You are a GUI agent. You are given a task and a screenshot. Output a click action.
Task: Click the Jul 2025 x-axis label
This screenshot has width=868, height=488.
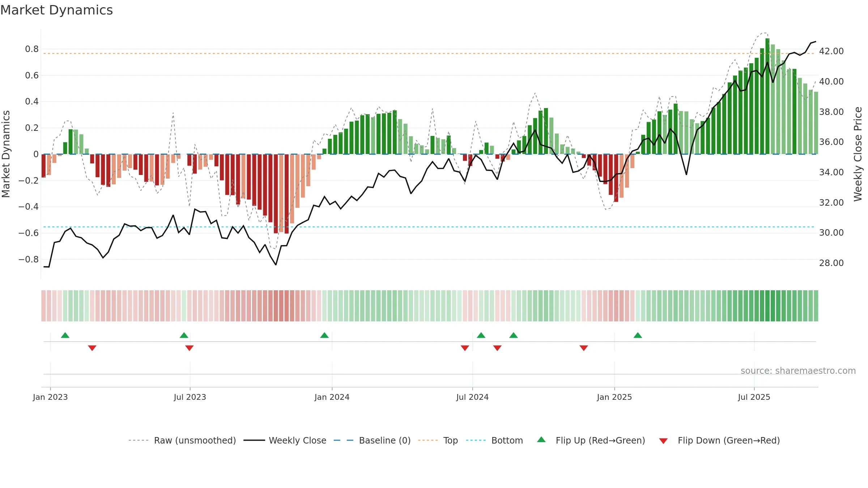coord(754,397)
